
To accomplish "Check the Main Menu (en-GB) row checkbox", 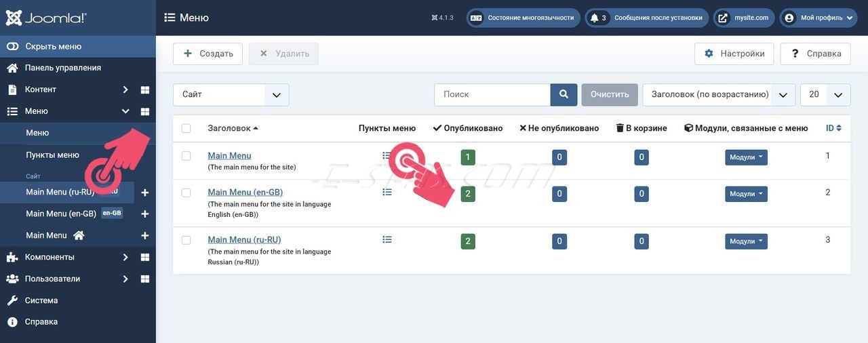I will (x=186, y=193).
